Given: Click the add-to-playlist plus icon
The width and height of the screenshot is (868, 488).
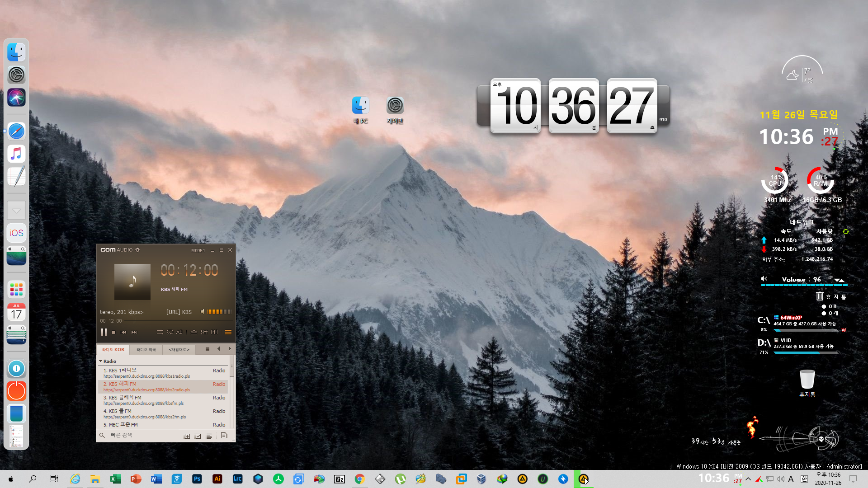Looking at the screenshot, I should click(x=187, y=436).
